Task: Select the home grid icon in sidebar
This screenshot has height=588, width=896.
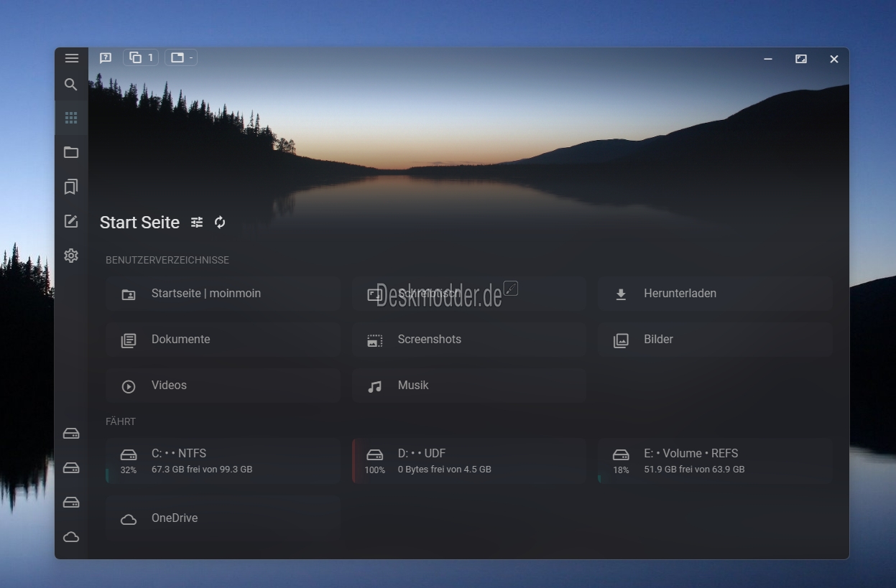Action: (x=71, y=118)
